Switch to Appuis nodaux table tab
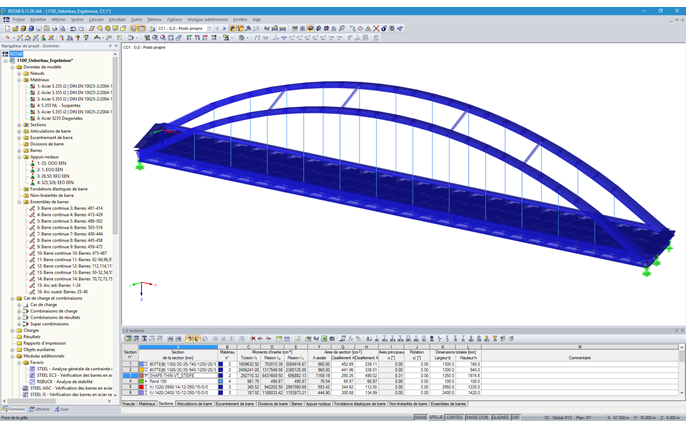Image resolution: width=686 pixels, height=429 pixels. coord(318,404)
